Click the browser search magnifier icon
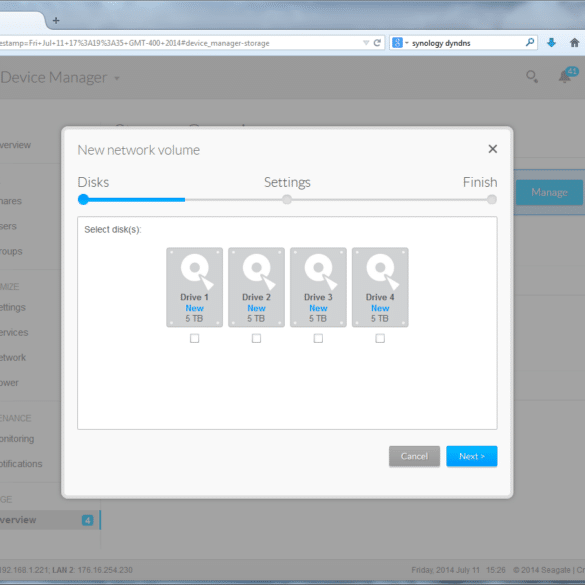The height and width of the screenshot is (585, 585). pyautogui.click(x=530, y=43)
